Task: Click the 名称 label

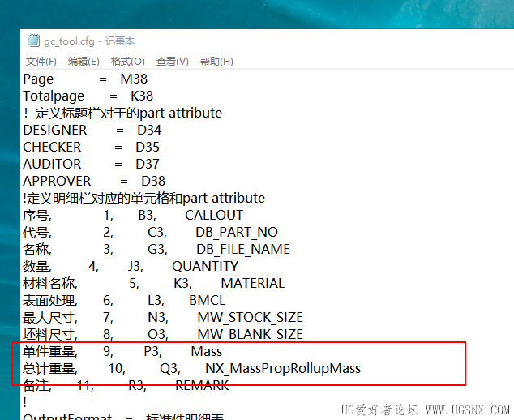Action: click(36, 250)
